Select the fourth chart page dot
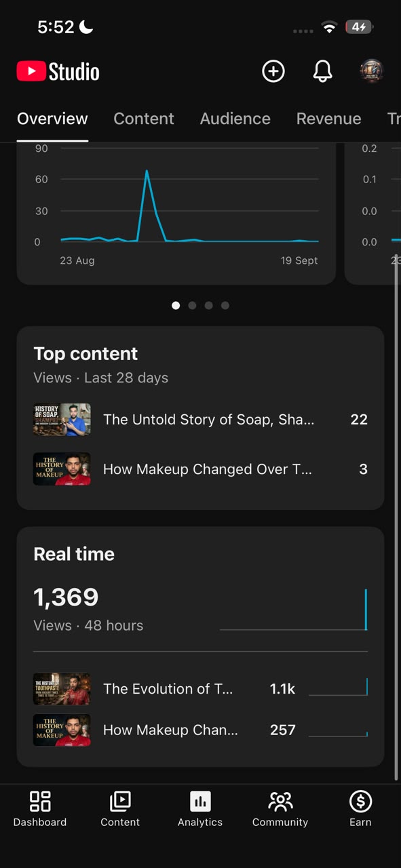401x868 pixels. 225,305
